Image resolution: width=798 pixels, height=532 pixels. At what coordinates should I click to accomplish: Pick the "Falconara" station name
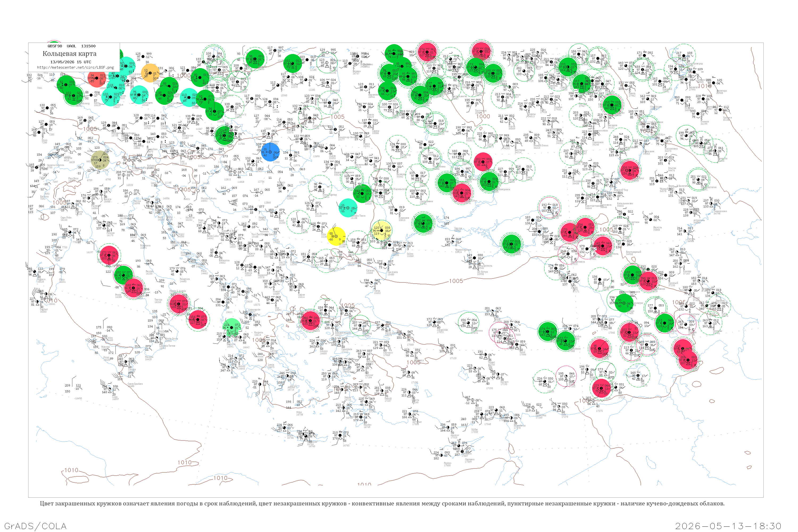pos(145,245)
